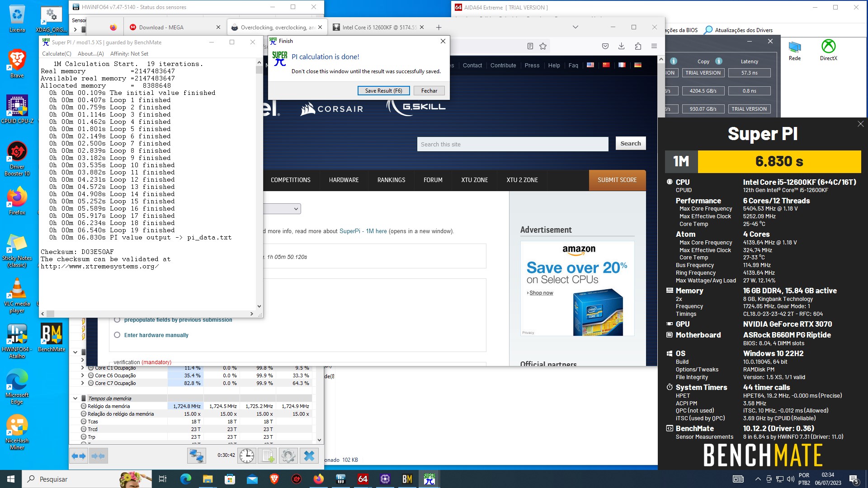Click Brave icon in taskbar

pos(274,479)
